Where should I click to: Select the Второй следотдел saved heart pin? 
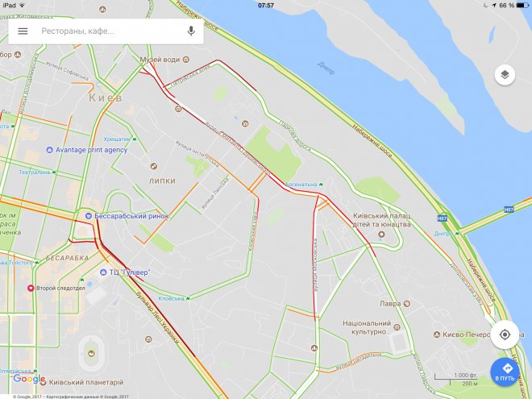(31, 288)
